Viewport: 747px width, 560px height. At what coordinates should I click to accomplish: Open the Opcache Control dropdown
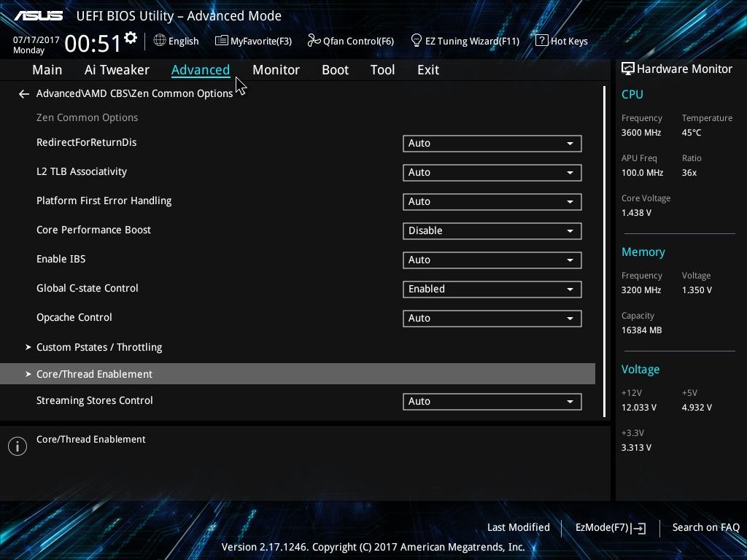coord(492,318)
